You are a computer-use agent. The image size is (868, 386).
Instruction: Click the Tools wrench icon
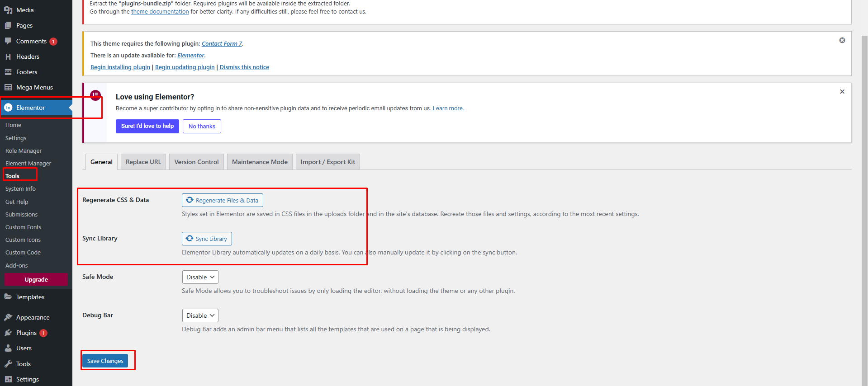pyautogui.click(x=8, y=364)
